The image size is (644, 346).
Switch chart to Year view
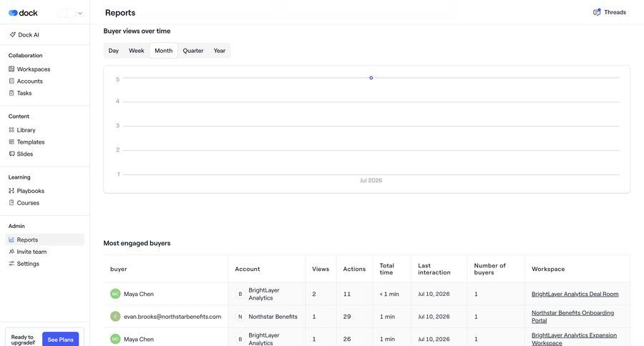point(220,51)
